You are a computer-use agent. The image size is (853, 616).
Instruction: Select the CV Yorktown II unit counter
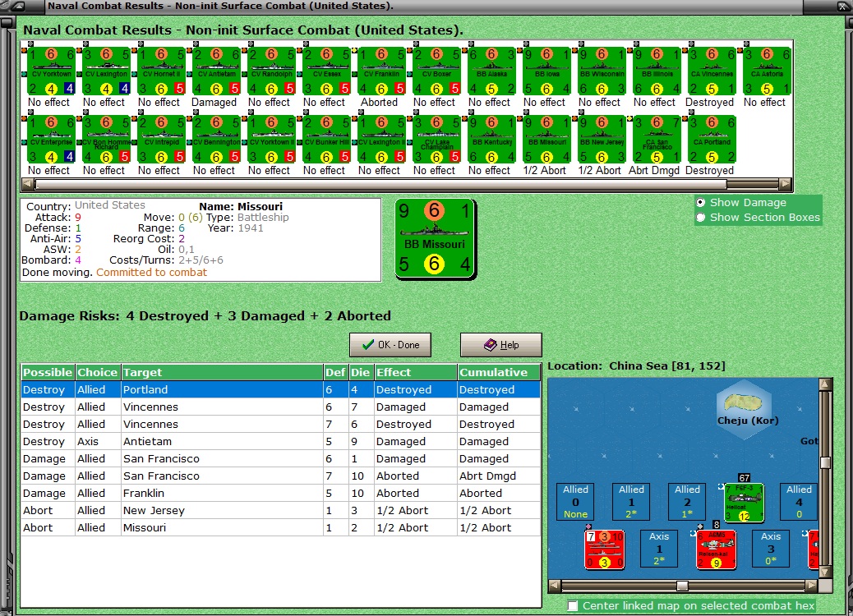271,140
